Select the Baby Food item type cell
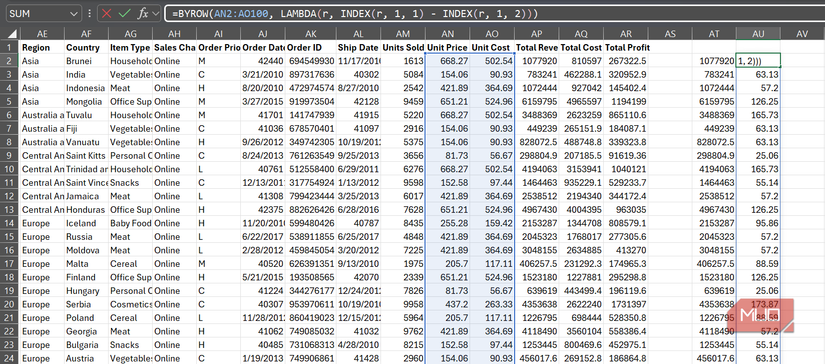 (x=130, y=223)
